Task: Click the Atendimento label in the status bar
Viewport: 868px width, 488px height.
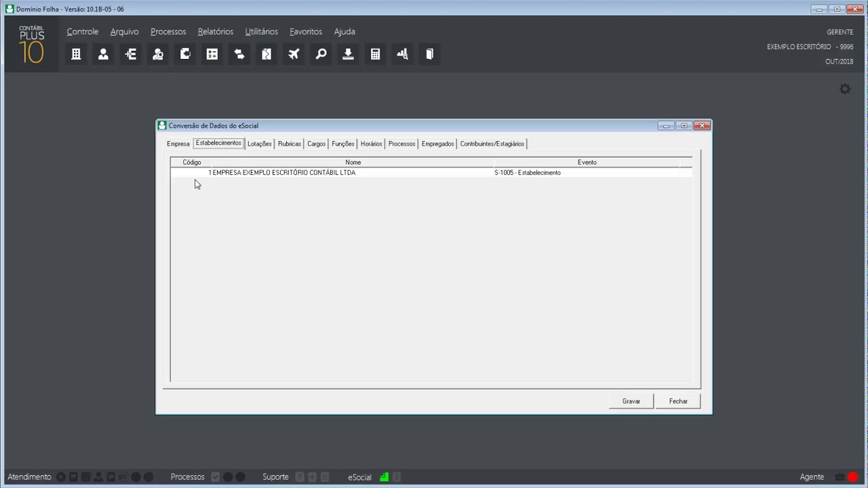Action: click(x=29, y=477)
